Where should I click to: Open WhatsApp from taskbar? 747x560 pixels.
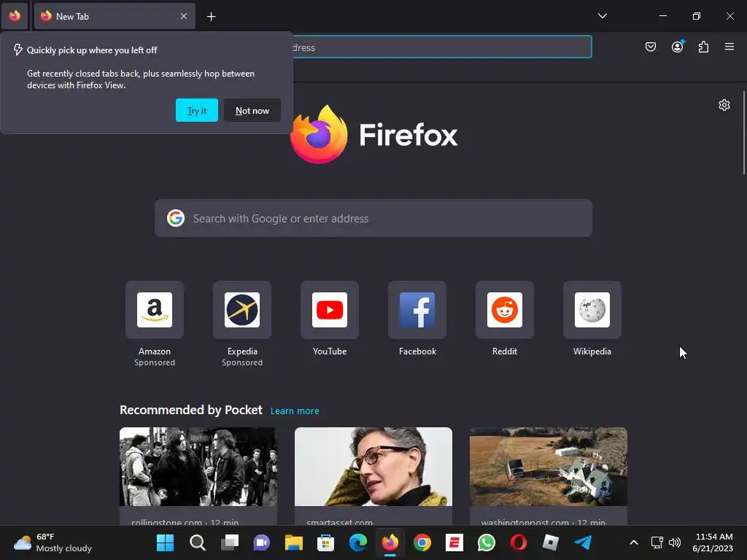click(487, 542)
